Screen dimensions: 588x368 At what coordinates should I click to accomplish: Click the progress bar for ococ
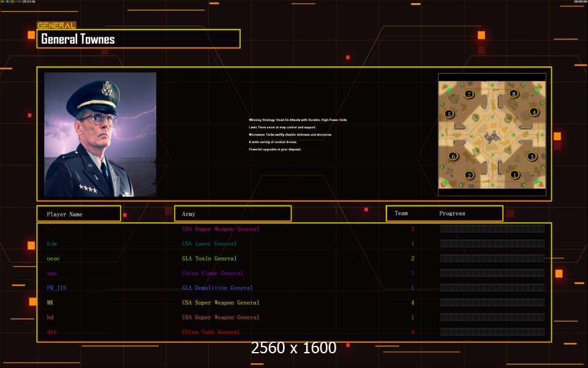point(492,258)
